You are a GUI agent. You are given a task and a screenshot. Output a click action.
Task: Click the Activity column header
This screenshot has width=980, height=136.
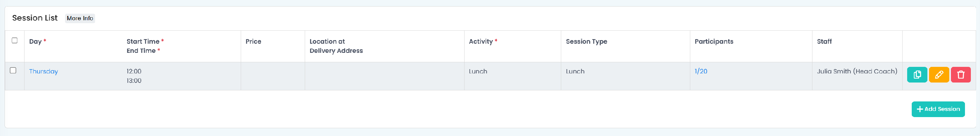click(481, 41)
